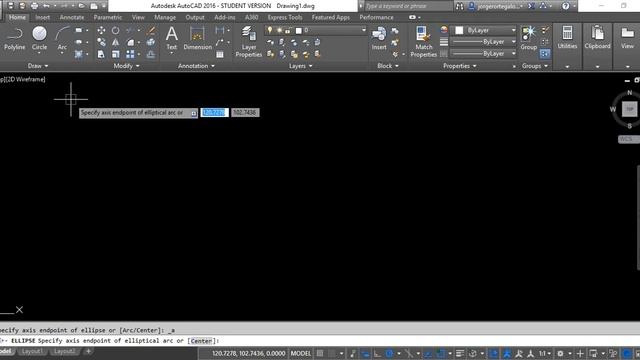This screenshot has width=640, height=360.
Task: Select the Copy objects tool
Action: pos(101,42)
